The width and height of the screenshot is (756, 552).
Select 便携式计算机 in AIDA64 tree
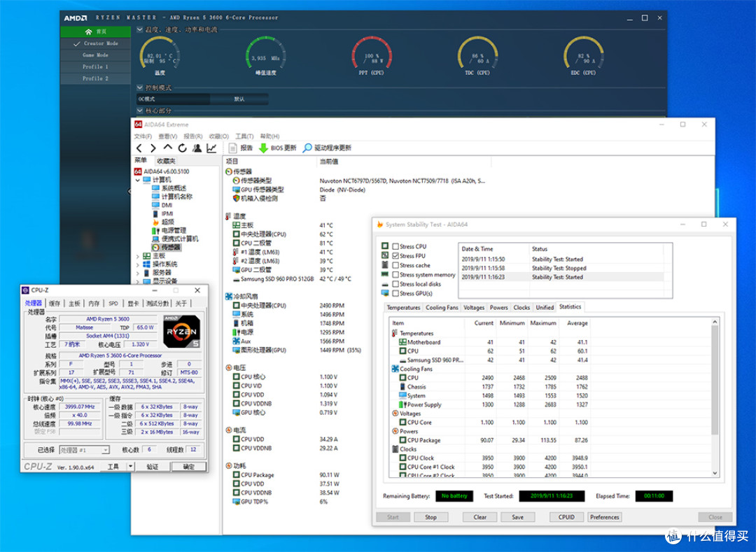point(175,239)
